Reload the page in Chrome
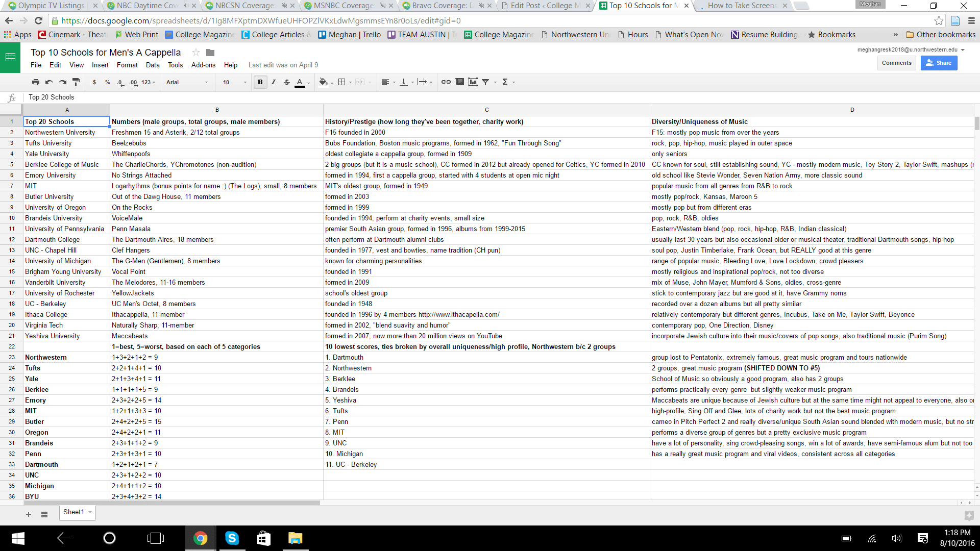Image resolution: width=980 pixels, height=551 pixels. (38, 21)
